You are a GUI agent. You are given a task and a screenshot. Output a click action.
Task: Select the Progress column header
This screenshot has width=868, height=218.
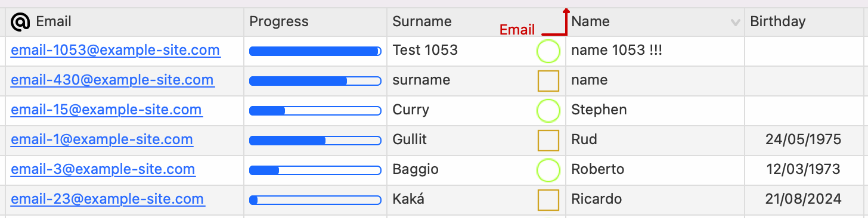pyautogui.click(x=315, y=22)
